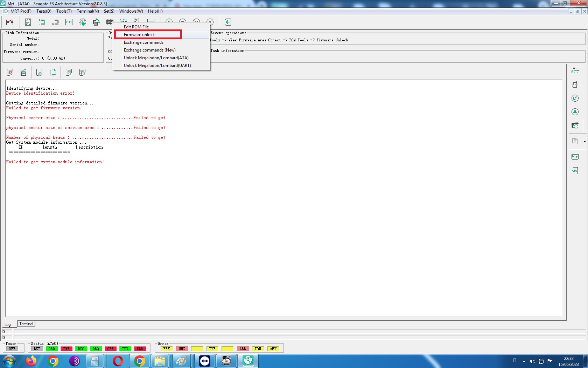Click the BSY status indicator
This screenshot has height=368, width=588.
point(37,349)
